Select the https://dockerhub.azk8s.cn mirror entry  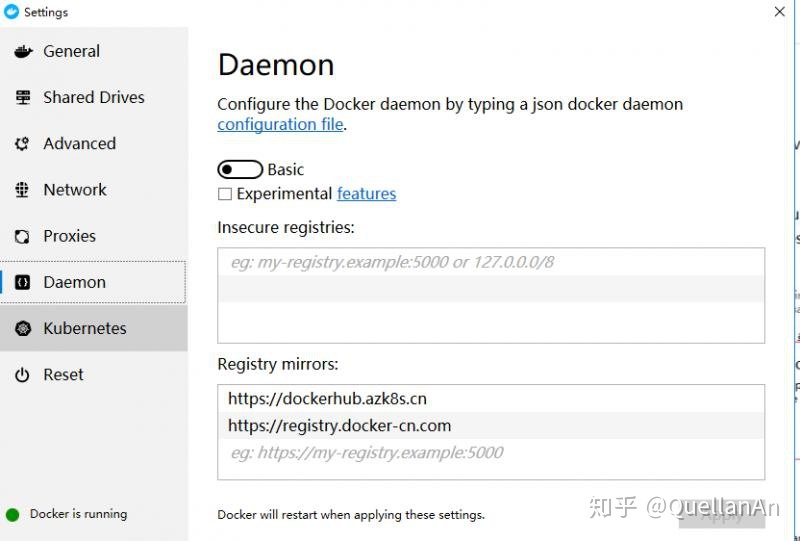point(491,399)
